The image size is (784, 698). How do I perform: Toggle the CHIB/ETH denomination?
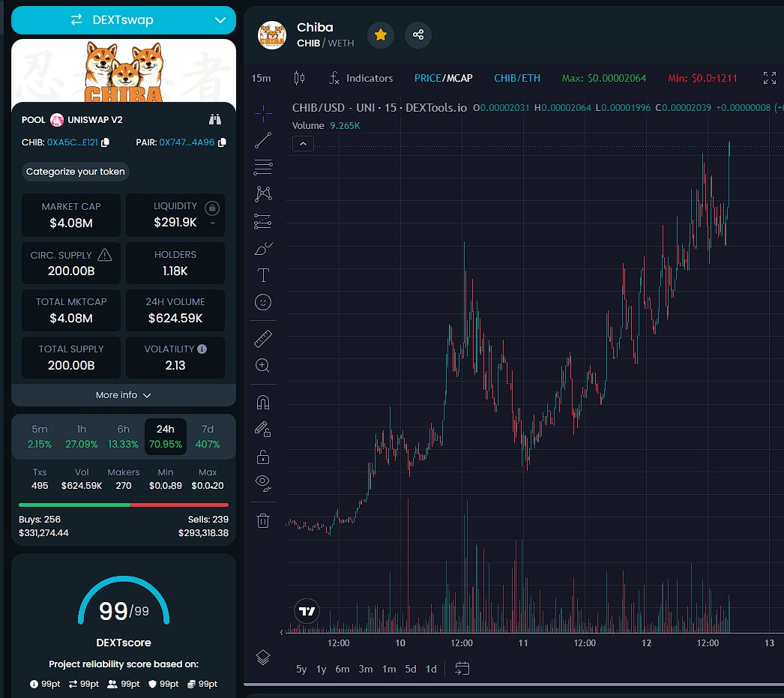coord(517,78)
